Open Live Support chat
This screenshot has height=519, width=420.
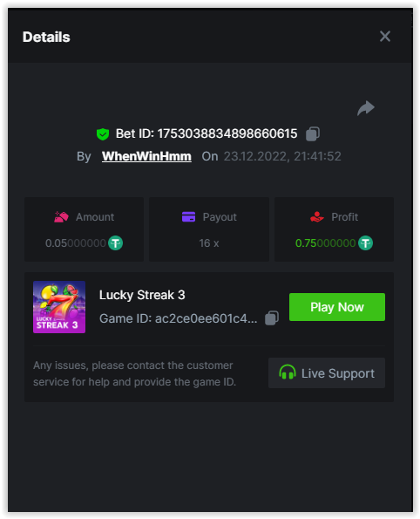coord(327,372)
